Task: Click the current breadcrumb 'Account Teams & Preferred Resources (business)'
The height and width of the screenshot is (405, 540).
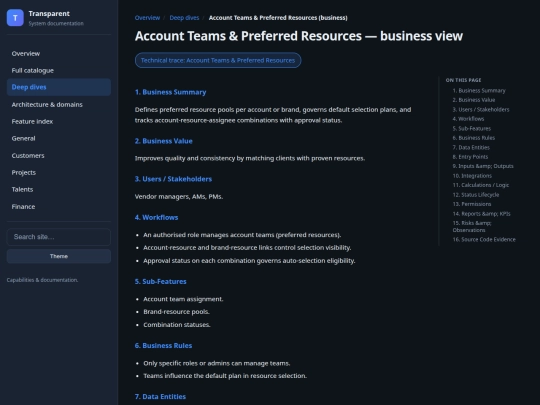Action: click(278, 18)
